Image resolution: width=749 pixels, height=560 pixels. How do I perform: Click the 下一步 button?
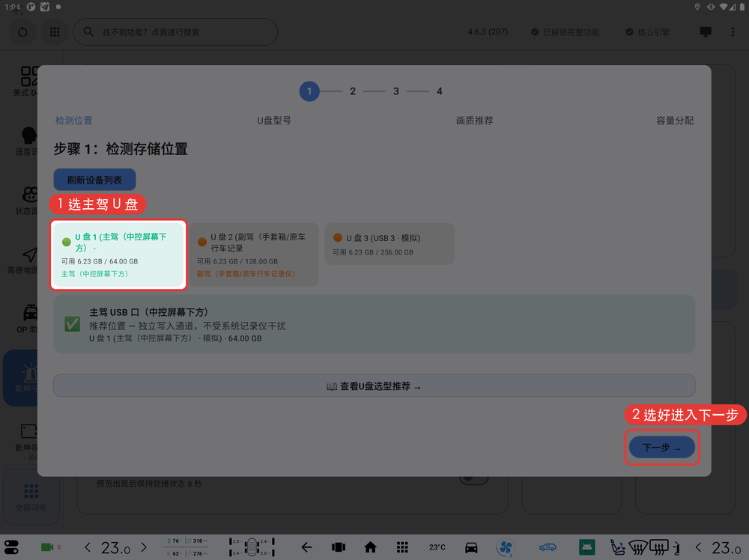[661, 448]
